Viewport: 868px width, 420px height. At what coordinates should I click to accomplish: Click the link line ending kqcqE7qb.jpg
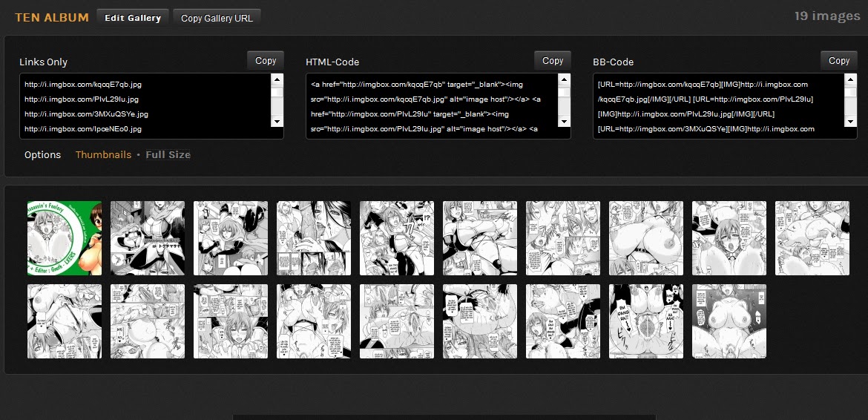(83, 85)
